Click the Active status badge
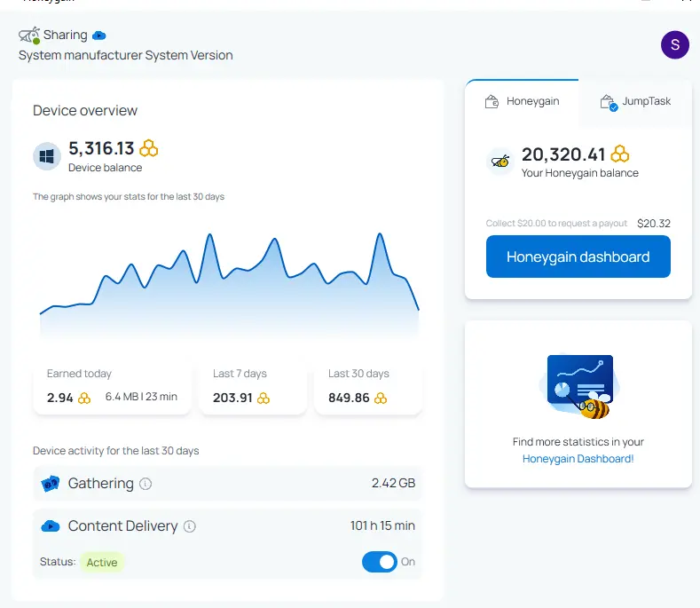 tap(102, 563)
